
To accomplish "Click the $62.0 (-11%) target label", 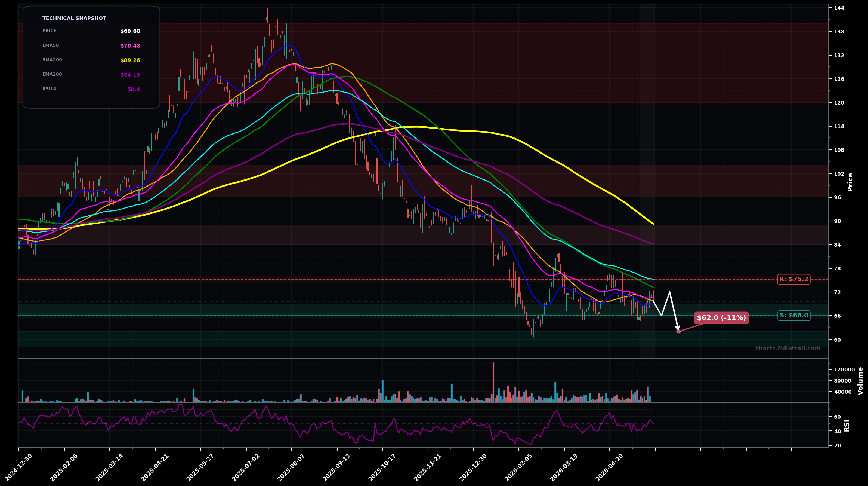I will (x=721, y=318).
